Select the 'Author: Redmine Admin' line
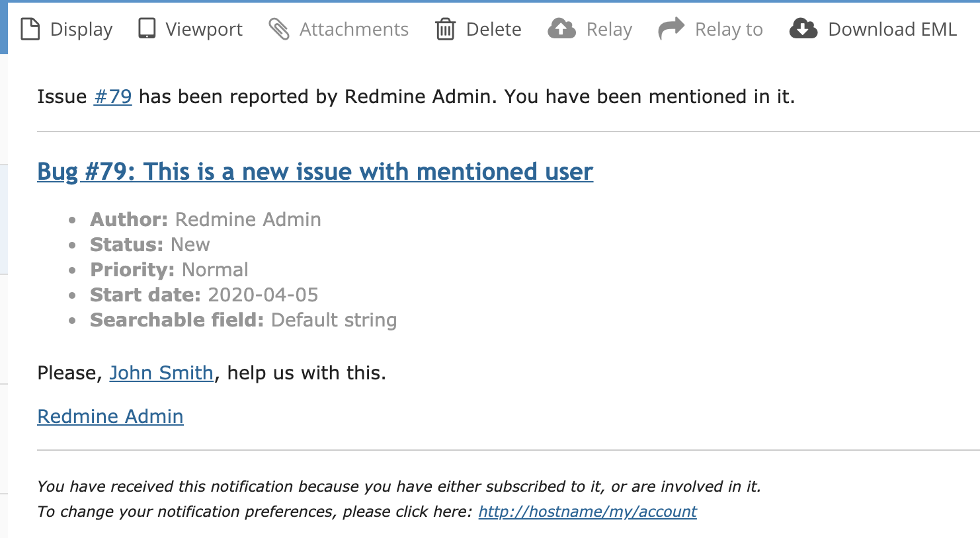Screen dimensions: 980x538 [x=206, y=219]
